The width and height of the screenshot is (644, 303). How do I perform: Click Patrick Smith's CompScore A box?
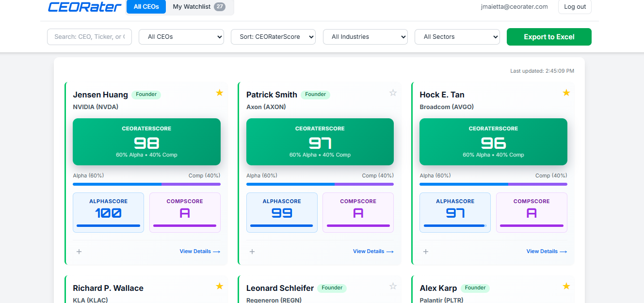(x=358, y=212)
